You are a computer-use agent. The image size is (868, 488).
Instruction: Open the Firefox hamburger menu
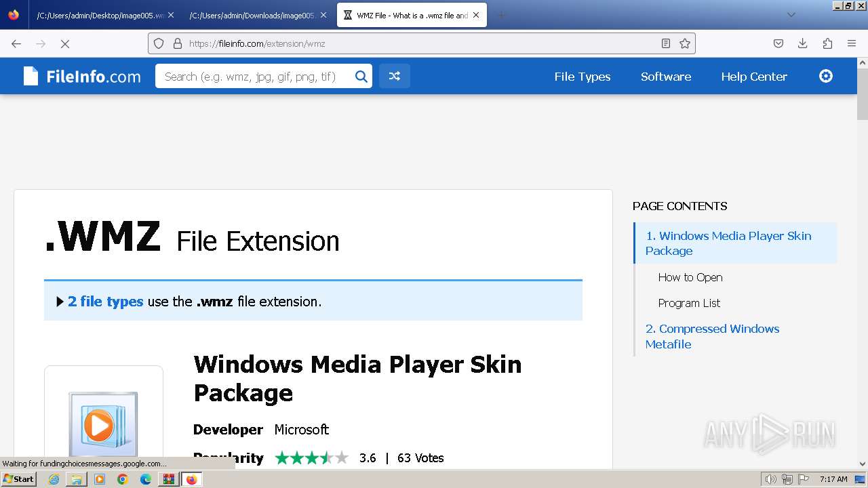852,43
